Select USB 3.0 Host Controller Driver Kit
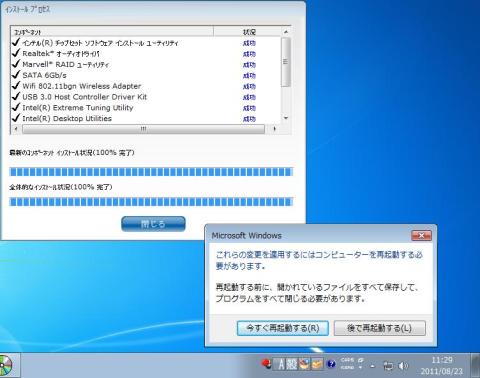 (x=146, y=97)
